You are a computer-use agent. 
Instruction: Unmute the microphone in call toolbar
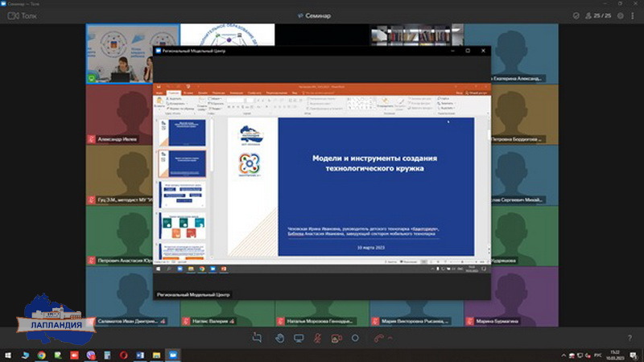[318, 338]
